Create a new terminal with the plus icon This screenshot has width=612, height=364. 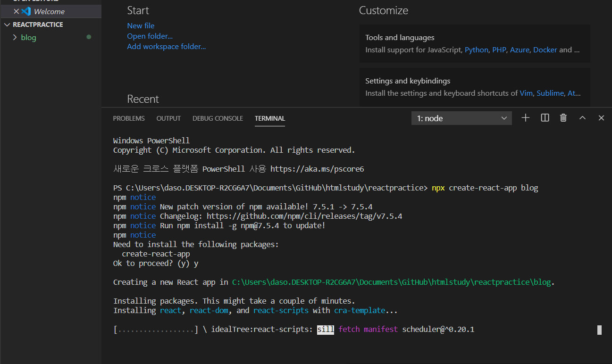[525, 118]
